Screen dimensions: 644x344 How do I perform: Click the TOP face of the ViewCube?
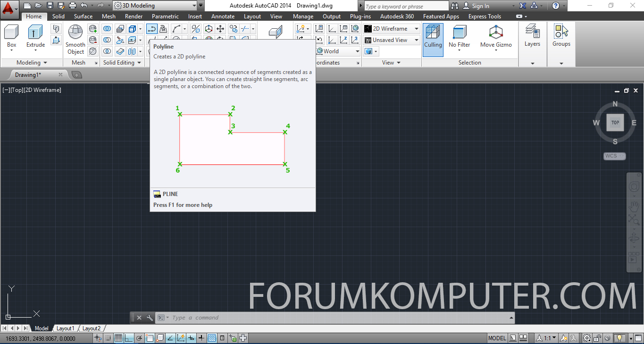click(x=615, y=123)
